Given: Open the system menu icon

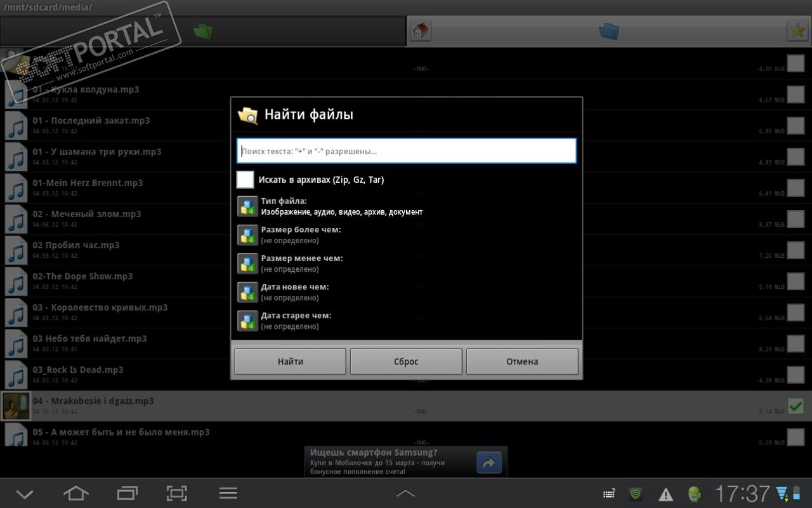Looking at the screenshot, I should 228,493.
